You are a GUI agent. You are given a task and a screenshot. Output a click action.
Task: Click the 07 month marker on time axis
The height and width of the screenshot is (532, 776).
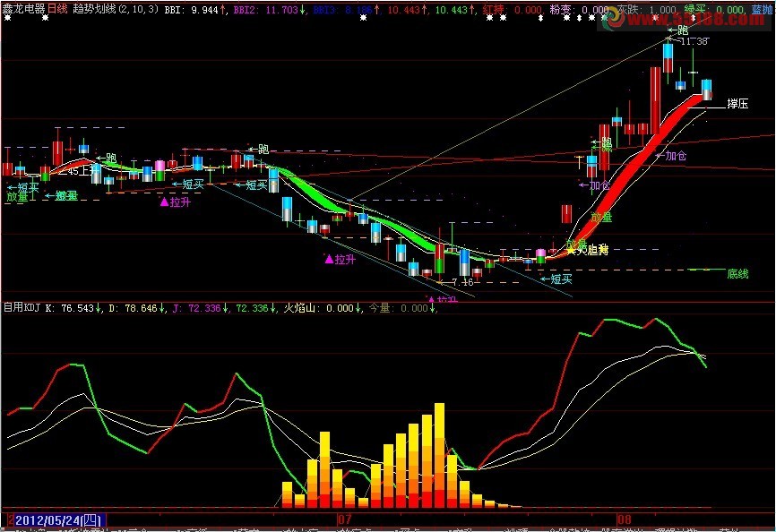tap(344, 519)
